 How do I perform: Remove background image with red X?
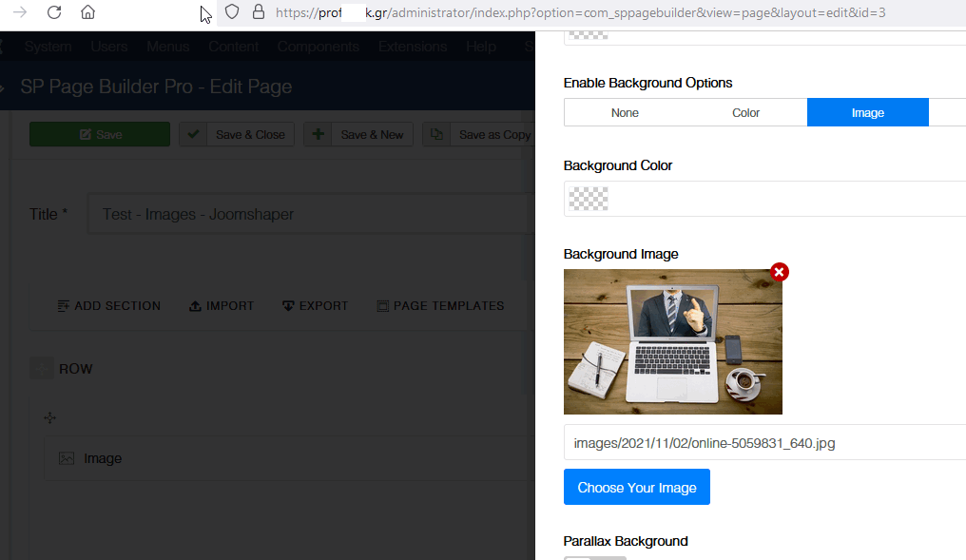click(x=780, y=272)
